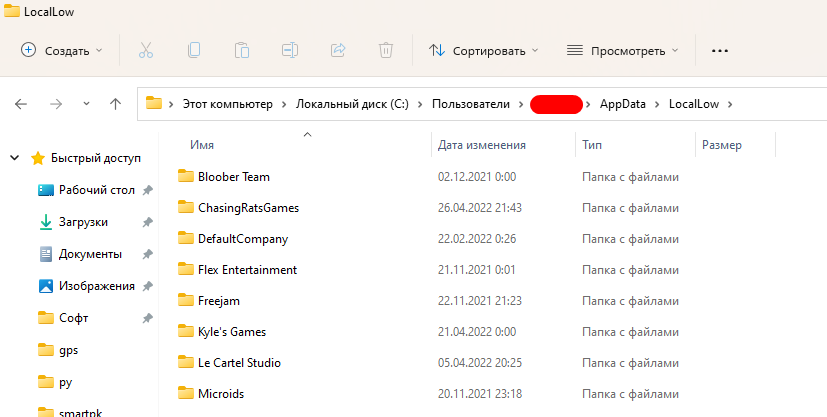Image resolution: width=827 pixels, height=417 pixels.
Task: Open the Сортировать dropdown
Action: 483,50
